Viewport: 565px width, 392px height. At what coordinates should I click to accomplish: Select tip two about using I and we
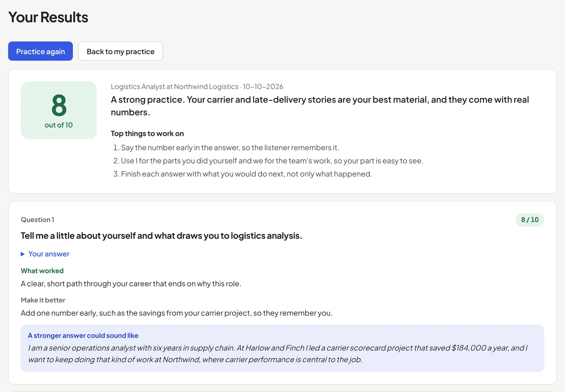pos(268,161)
